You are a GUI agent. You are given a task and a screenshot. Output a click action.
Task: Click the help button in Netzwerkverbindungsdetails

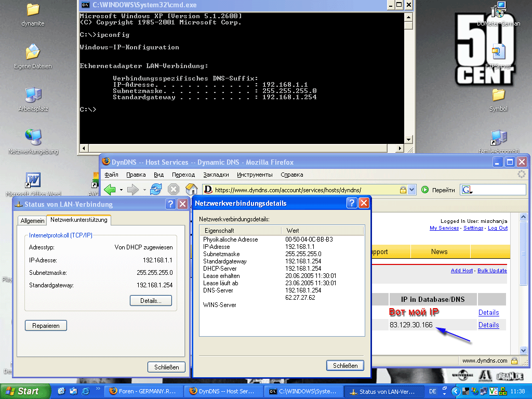352,203
